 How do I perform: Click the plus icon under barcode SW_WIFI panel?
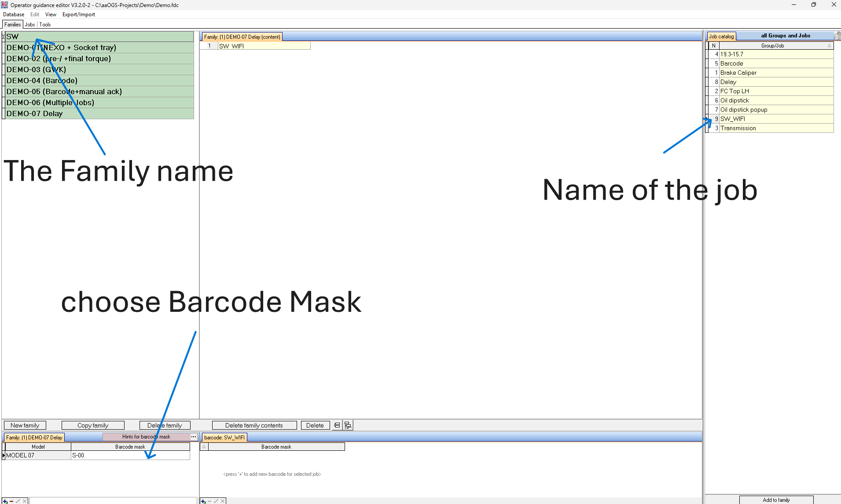point(203,501)
